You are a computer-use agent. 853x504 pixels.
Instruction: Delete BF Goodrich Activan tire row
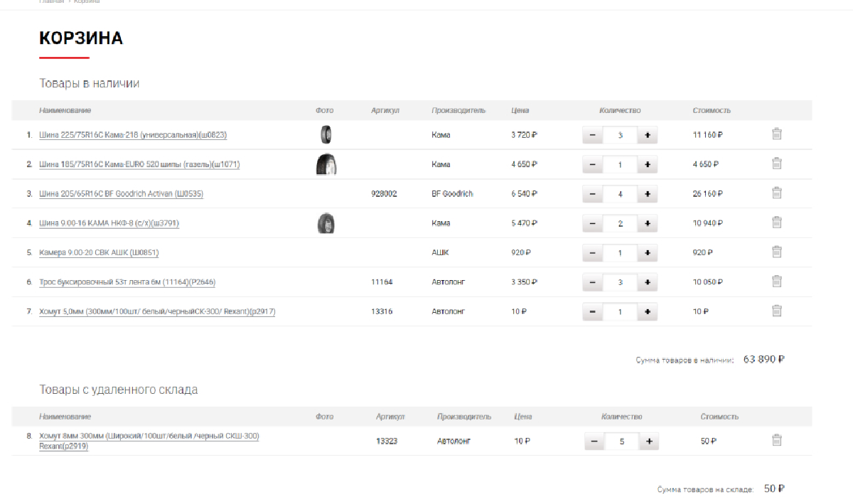777,193
